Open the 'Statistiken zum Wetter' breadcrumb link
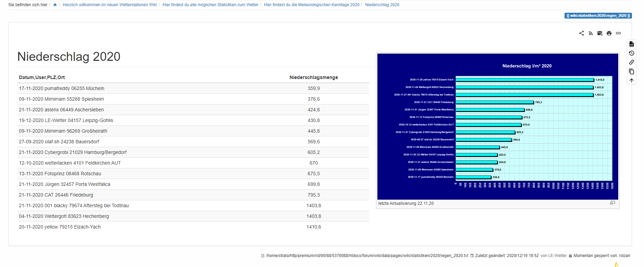Image resolution: width=644 pixels, height=267 pixels. (210, 5)
